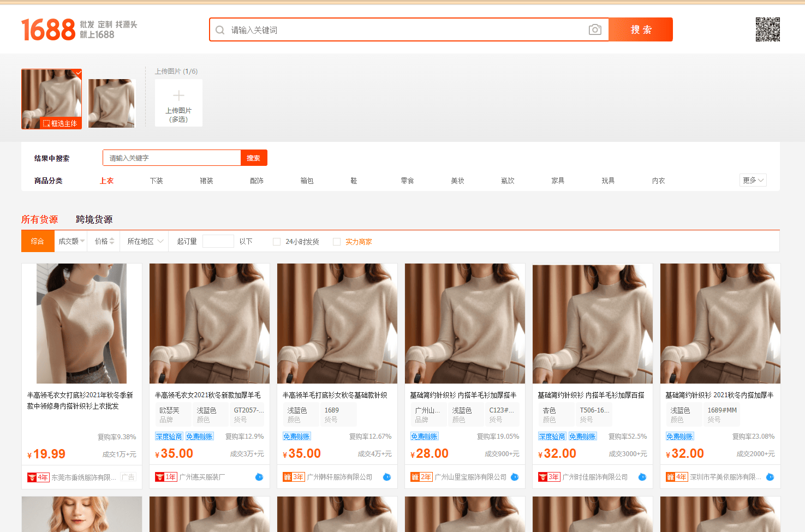This screenshot has width=805, height=532.
Task: Click the 1688 logo
Action: click(48, 29)
